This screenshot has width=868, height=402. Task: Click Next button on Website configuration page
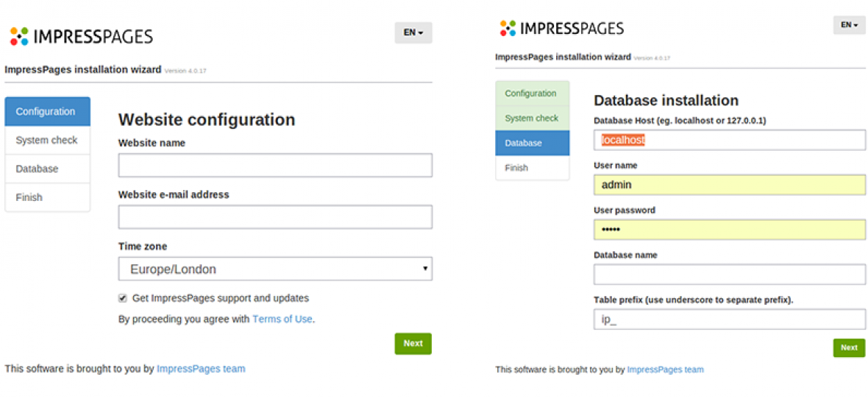[x=413, y=343]
